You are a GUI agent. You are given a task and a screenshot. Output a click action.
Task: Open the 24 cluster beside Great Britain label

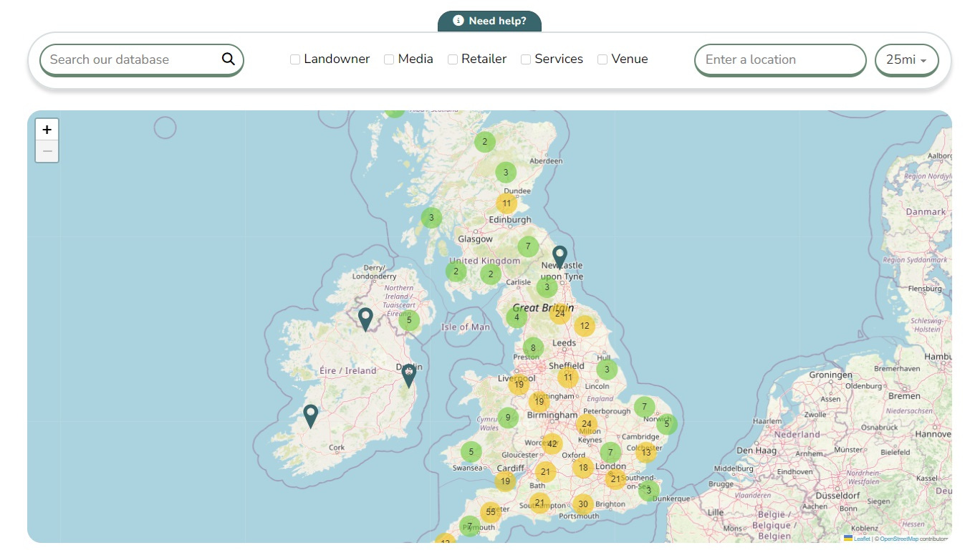tap(559, 314)
